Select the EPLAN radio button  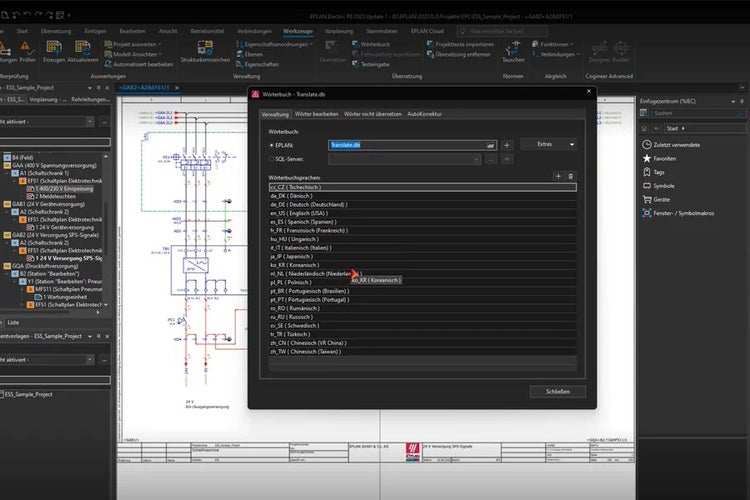click(x=272, y=145)
